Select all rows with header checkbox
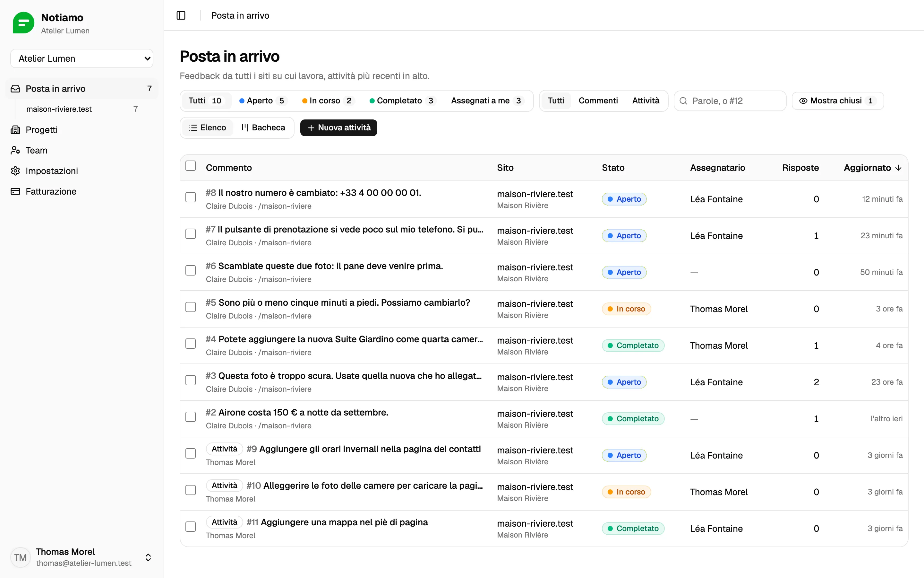 [191, 166]
